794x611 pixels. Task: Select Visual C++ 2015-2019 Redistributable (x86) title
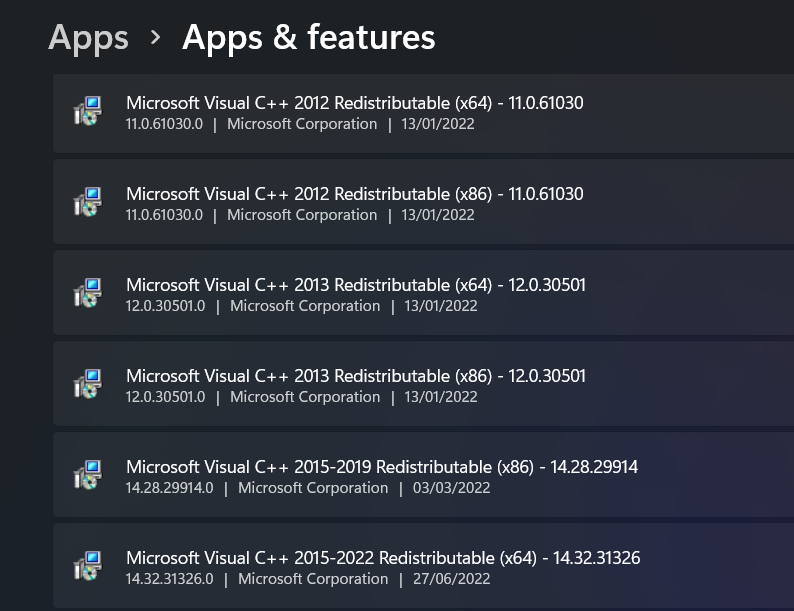click(x=382, y=467)
